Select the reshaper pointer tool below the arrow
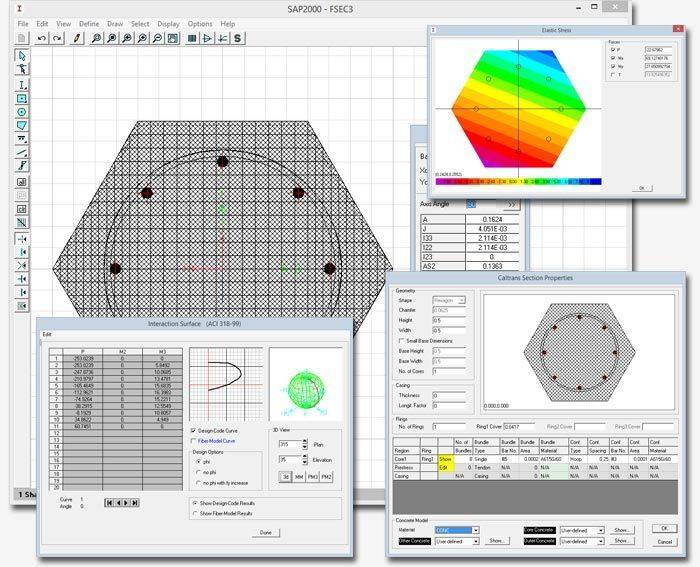 pos(22,69)
